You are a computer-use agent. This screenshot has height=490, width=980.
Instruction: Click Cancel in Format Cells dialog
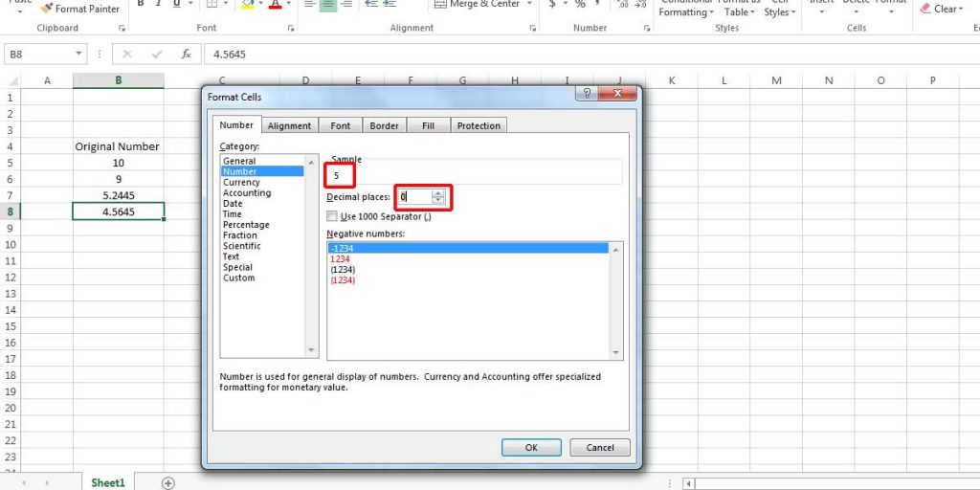(600, 448)
